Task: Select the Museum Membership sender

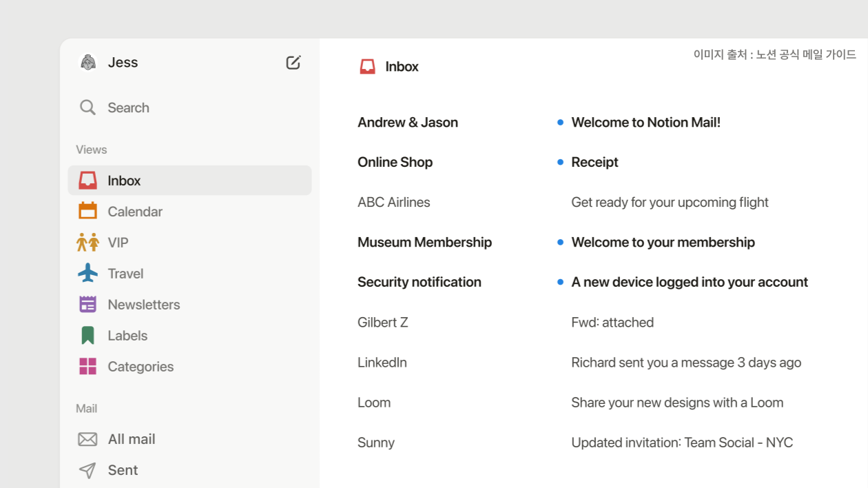Action: (x=424, y=243)
